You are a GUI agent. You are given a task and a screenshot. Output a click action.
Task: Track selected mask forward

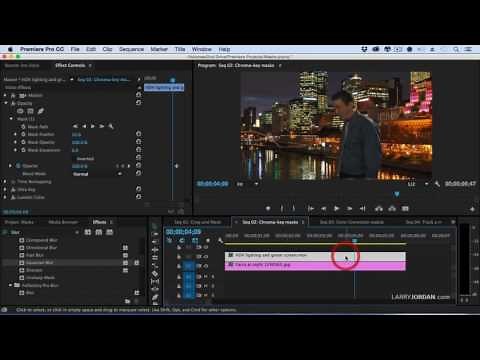point(101,126)
